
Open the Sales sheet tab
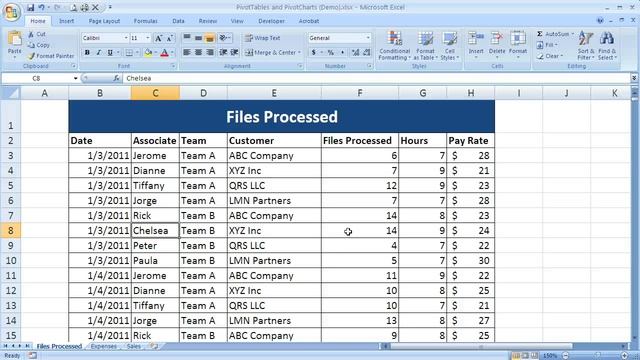[134, 346]
